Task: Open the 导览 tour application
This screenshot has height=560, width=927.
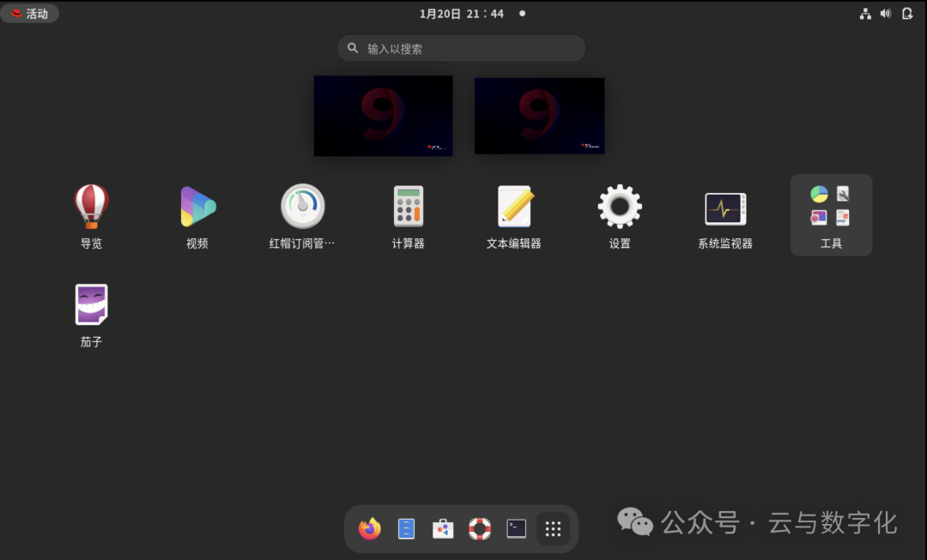Action: click(91, 206)
